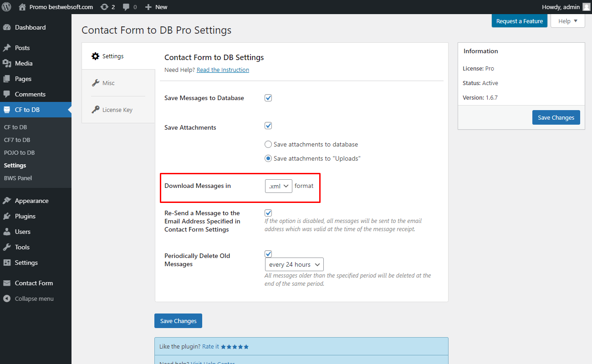Screen dimensions: 592x364
Task: Click the Request a Feature button
Action: (520, 21)
